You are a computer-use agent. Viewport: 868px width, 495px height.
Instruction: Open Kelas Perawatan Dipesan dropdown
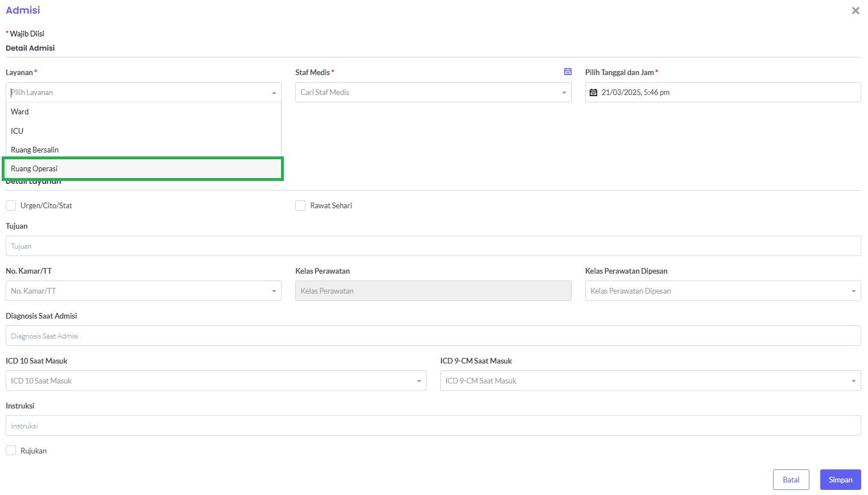pos(722,291)
